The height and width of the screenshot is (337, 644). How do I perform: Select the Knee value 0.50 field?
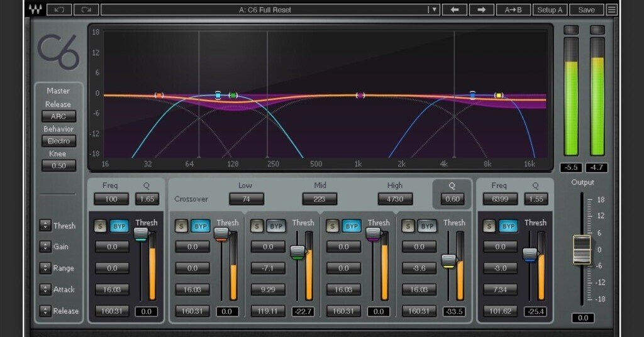58,165
